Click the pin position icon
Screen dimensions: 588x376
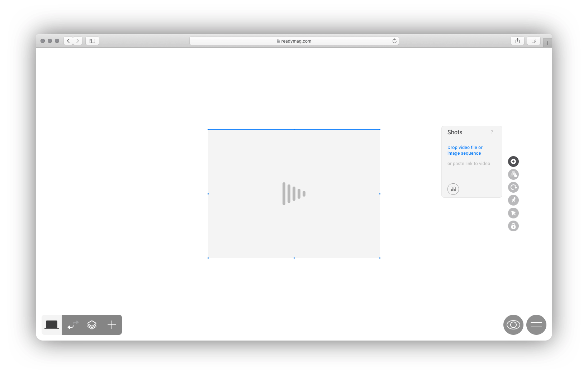coord(513,200)
